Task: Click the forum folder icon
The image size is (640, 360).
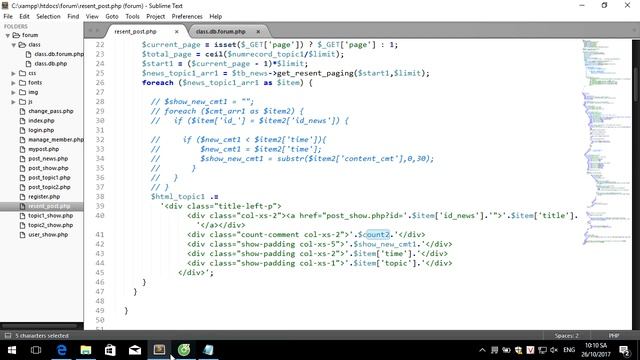Action: pyautogui.click(x=16, y=35)
